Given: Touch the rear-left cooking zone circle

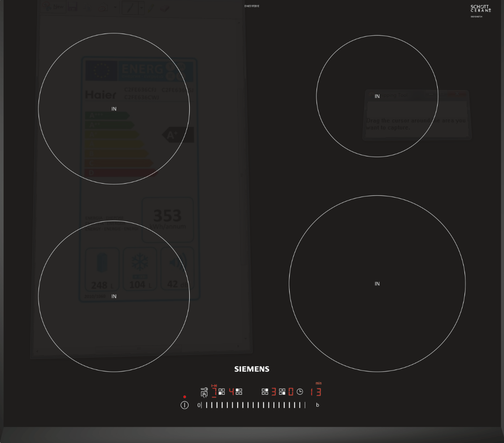Looking at the screenshot, I should (x=114, y=109).
